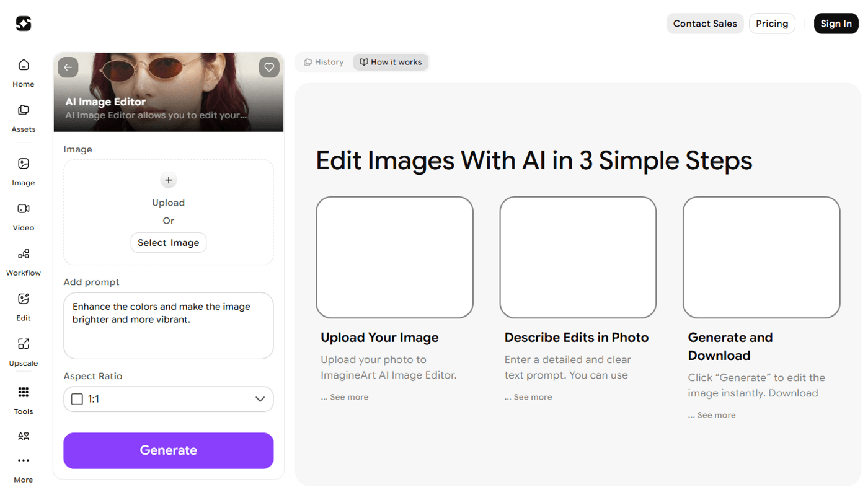Viewport: 868px width, 495px height.
Task: Favorite the AI Image Editor with heart icon
Action: point(269,68)
